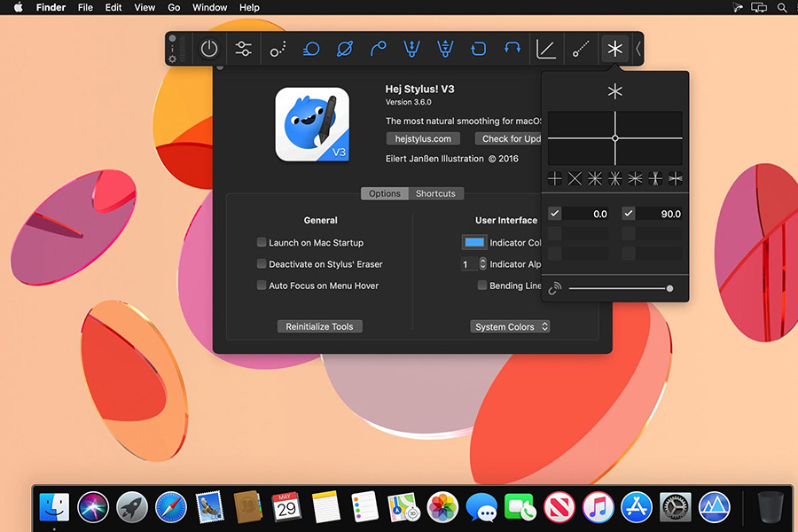This screenshot has width=798, height=532.
Task: Enable Deactivate on Stylus' Eraser
Action: point(262,263)
